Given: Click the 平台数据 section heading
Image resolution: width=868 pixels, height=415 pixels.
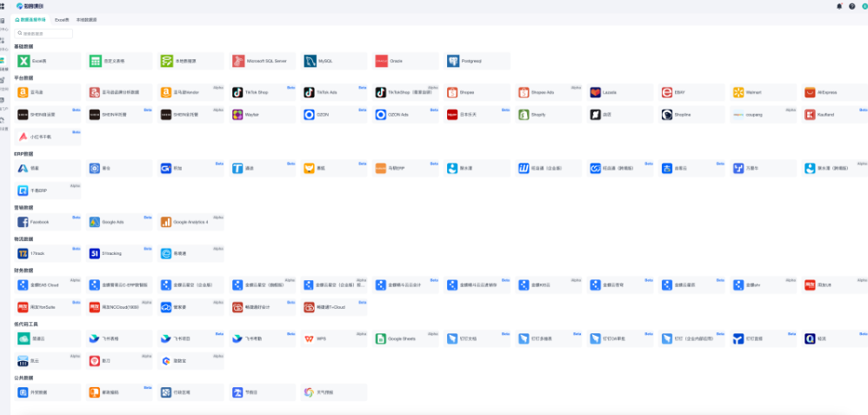Looking at the screenshot, I should [x=23, y=78].
